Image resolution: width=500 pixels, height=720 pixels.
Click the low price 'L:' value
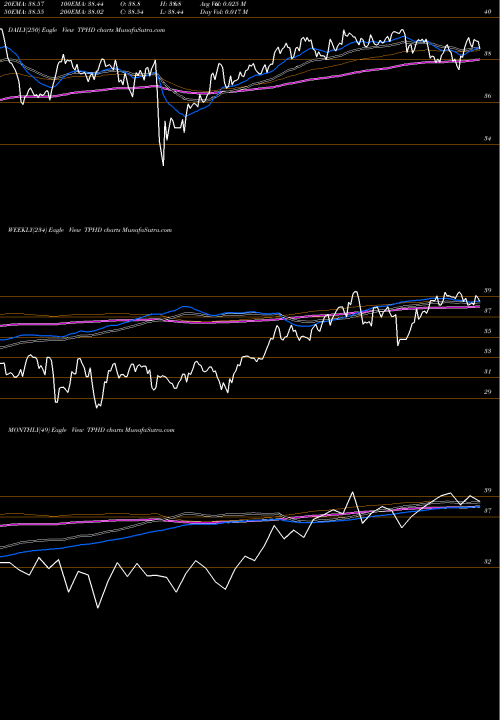[174, 12]
